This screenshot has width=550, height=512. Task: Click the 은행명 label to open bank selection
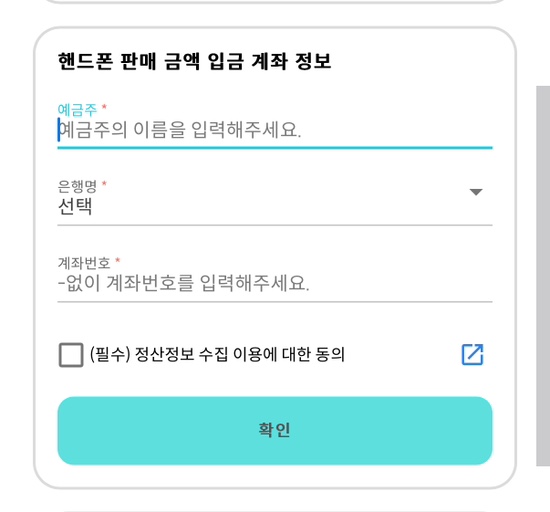(77, 186)
